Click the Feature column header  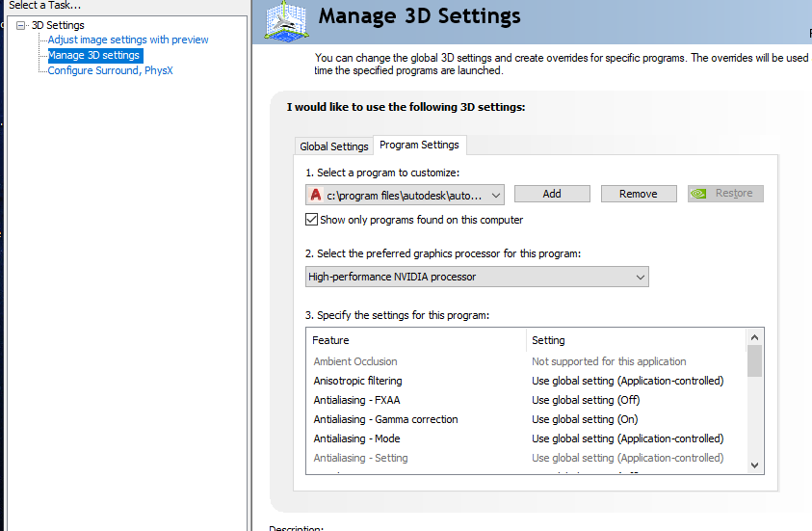416,340
